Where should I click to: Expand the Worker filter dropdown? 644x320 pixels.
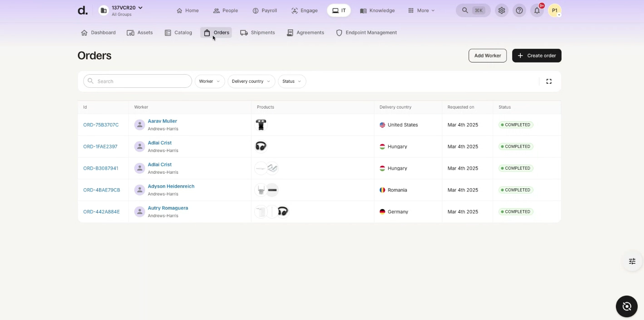tap(209, 81)
